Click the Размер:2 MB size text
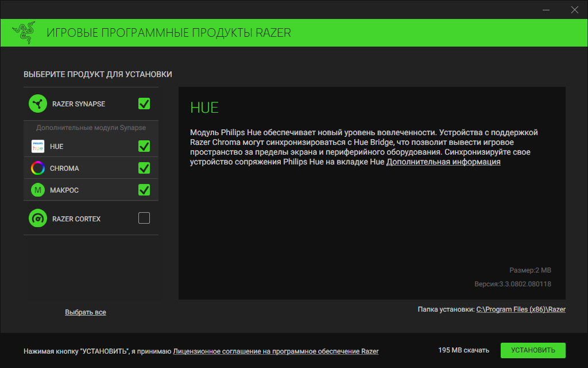 [x=530, y=270]
